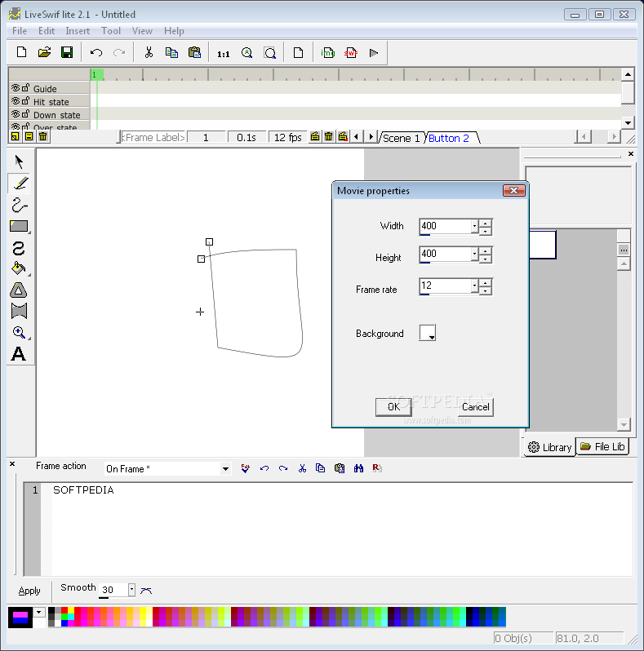Open the Height value dropdown arrow
The height and width of the screenshot is (651, 644).
coord(474,254)
